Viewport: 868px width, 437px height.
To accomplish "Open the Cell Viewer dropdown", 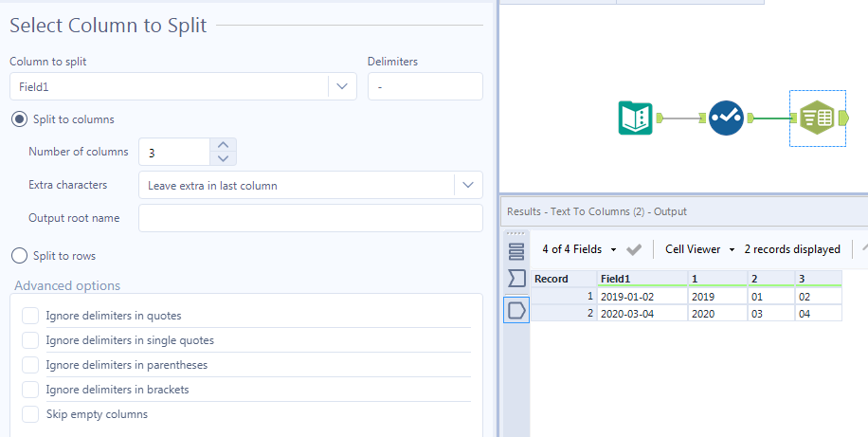I will pyautogui.click(x=699, y=249).
